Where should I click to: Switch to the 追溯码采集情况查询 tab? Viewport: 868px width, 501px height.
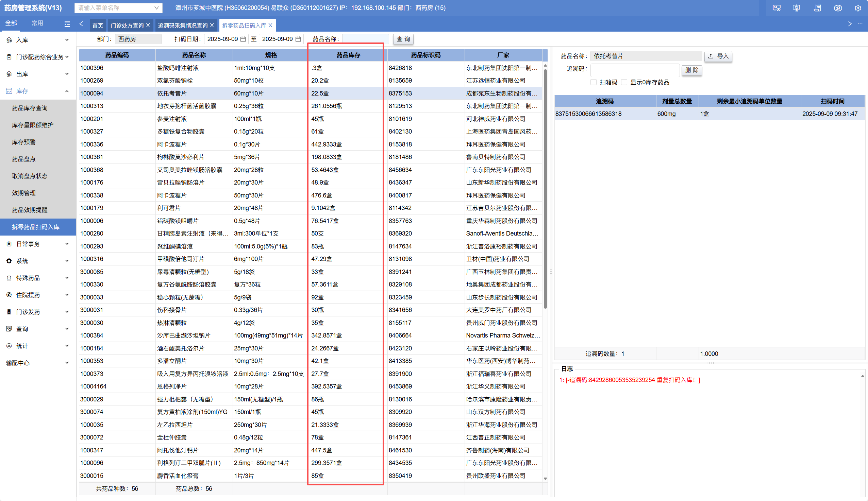183,25
